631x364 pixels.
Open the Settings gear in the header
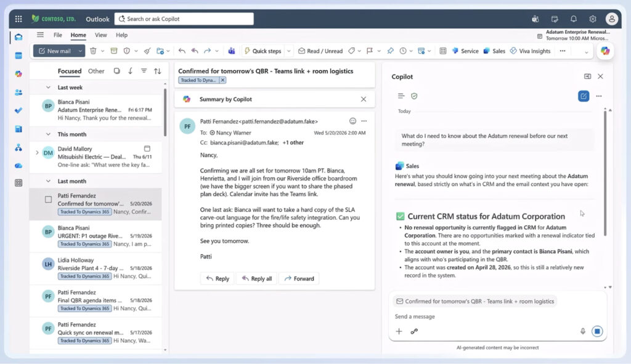pyautogui.click(x=592, y=19)
